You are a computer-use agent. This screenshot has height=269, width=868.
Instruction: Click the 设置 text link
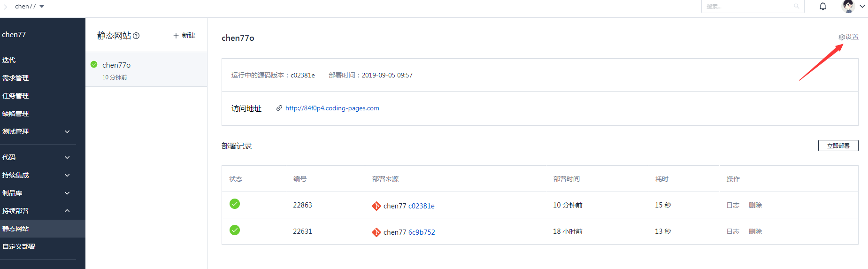tap(852, 37)
